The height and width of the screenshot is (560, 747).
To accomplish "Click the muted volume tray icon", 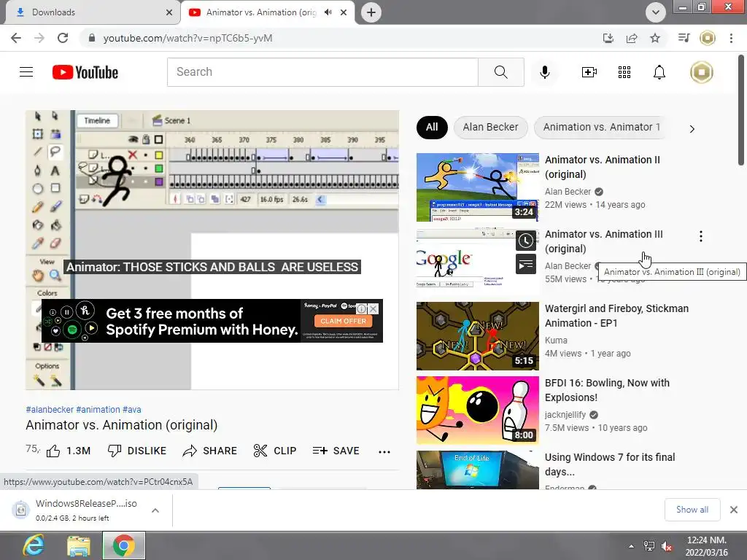I will (667, 546).
